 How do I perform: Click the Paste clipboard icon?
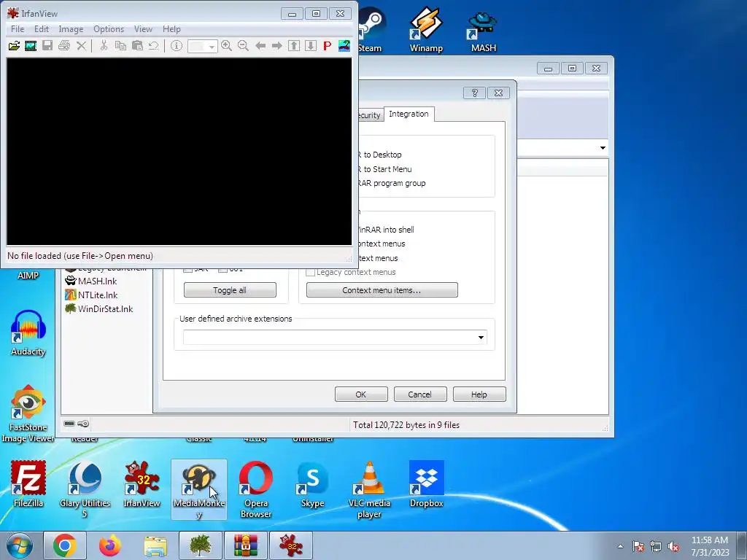(137, 46)
